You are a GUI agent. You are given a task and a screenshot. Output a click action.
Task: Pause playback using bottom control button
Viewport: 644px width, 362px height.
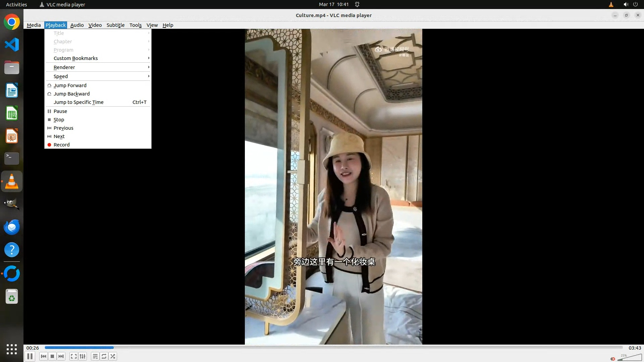tap(30, 356)
